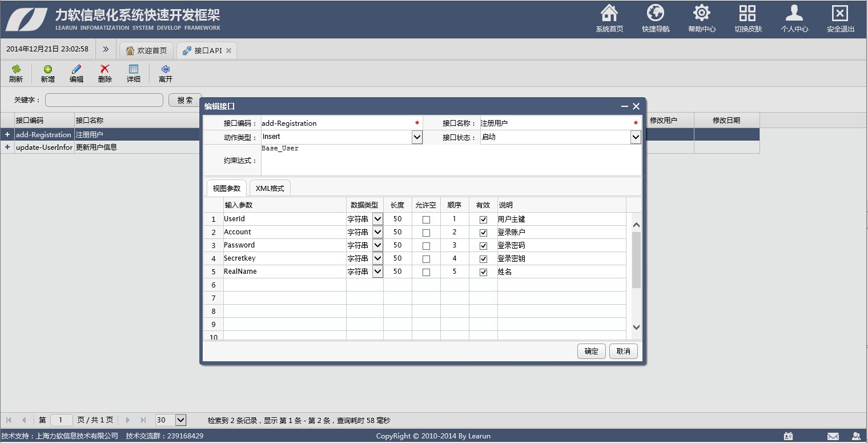Click the 关键字 search input field
868x443 pixels.
pyautogui.click(x=105, y=100)
